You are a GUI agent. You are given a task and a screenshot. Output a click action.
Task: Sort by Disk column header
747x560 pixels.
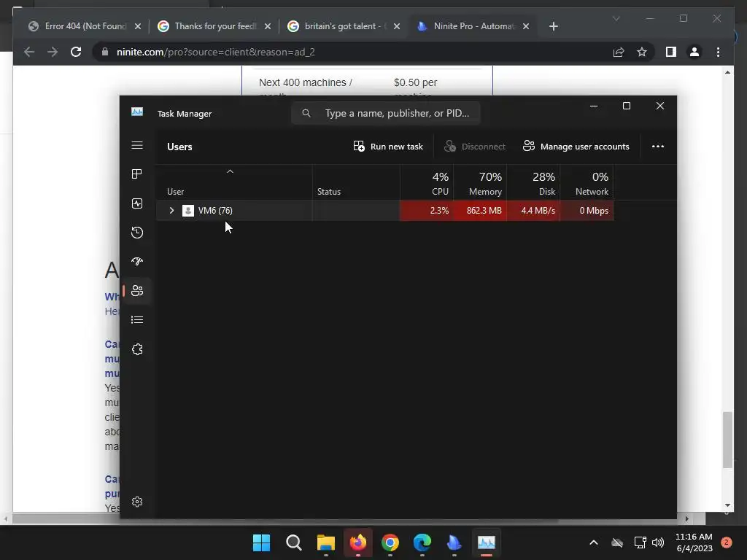(x=533, y=182)
